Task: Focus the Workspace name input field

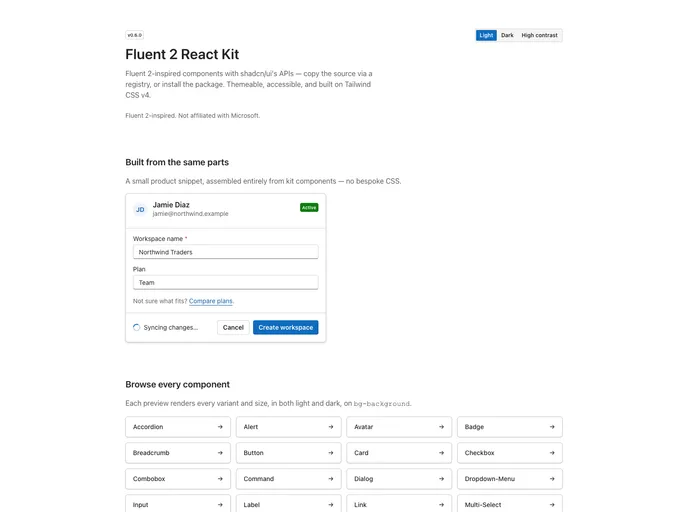Action: (x=226, y=252)
